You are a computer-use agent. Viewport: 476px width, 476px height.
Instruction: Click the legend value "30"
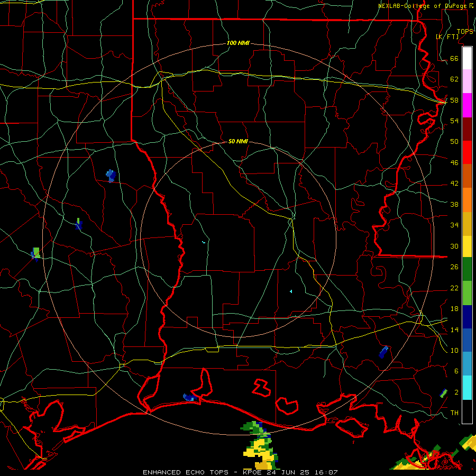click(x=454, y=246)
